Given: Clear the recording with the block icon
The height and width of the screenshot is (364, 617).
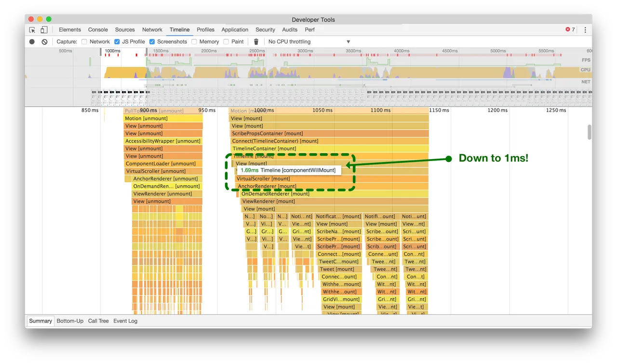Looking at the screenshot, I should point(44,41).
